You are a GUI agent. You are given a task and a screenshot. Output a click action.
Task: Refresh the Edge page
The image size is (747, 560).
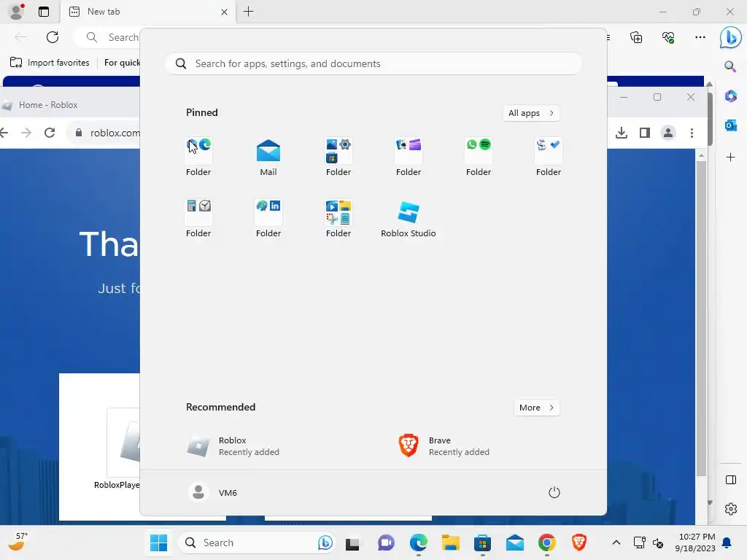pyautogui.click(x=53, y=37)
